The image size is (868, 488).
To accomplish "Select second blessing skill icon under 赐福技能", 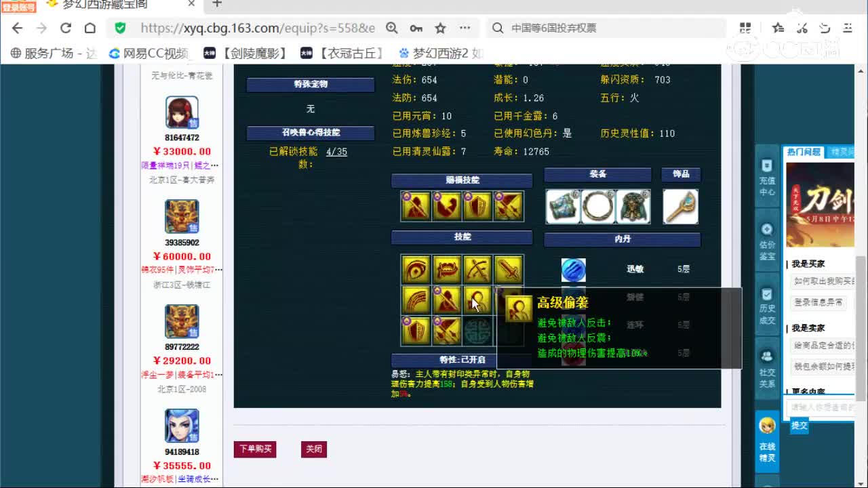I will [446, 206].
